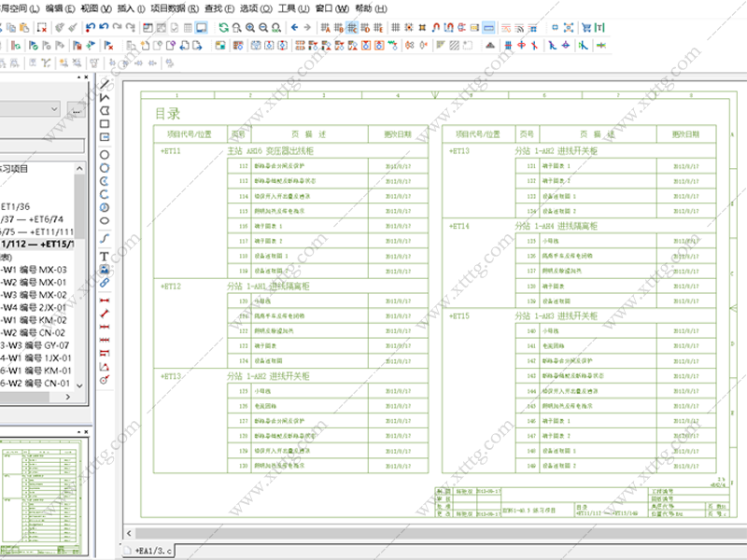Open the 视图 (V) menu
Viewport: 747px width, 560px height.
tap(96, 8)
